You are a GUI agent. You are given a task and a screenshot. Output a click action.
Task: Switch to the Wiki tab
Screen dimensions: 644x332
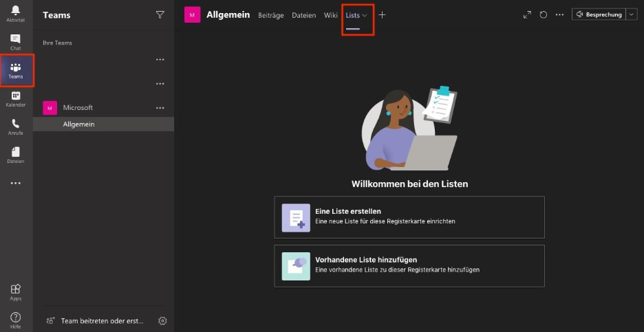tap(331, 16)
